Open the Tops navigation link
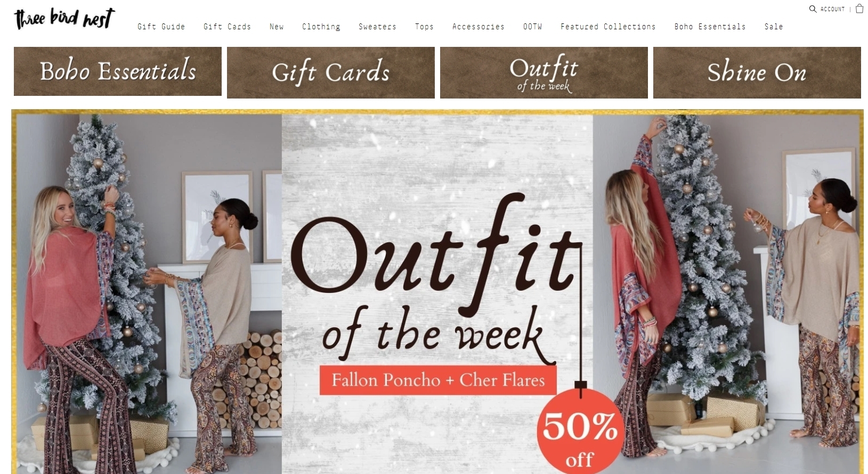 tap(424, 27)
